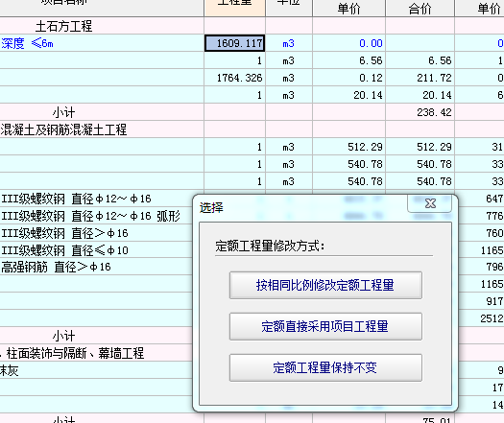
Task: Choose 定额直接采用项目工程量 option
Action: pos(325,326)
